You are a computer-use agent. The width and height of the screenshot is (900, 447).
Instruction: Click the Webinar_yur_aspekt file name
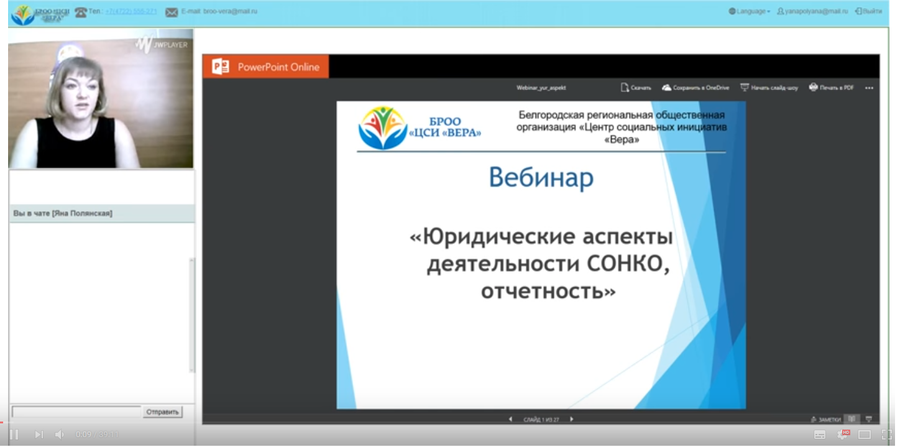pos(541,88)
